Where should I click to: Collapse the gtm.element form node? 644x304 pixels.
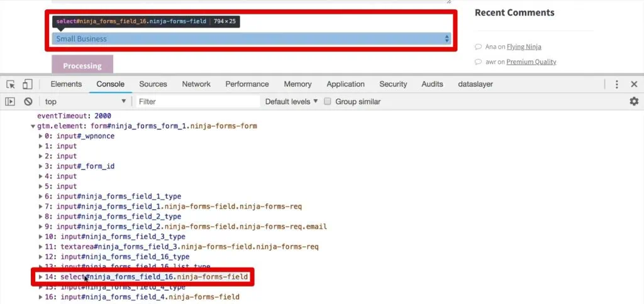(x=33, y=126)
